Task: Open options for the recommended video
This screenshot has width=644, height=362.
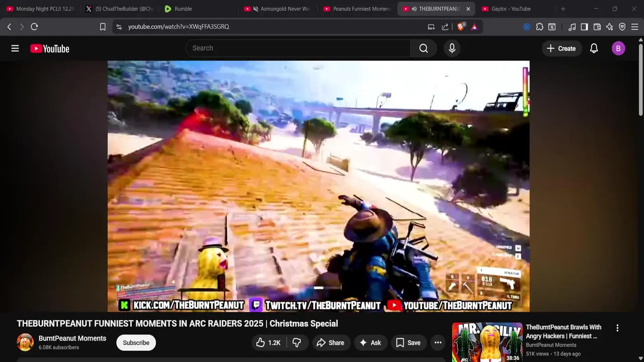Action: 617,328
